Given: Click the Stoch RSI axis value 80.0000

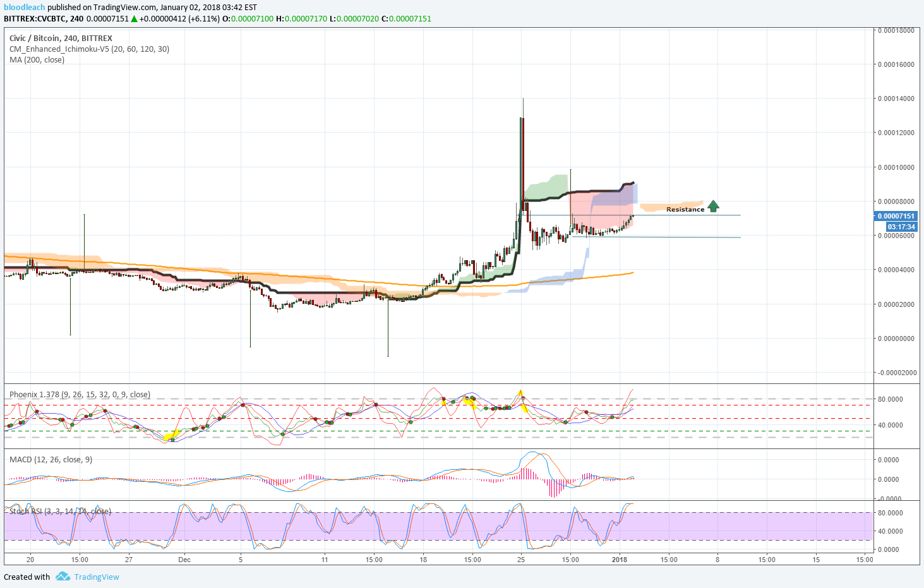Looking at the screenshot, I should click(x=890, y=513).
